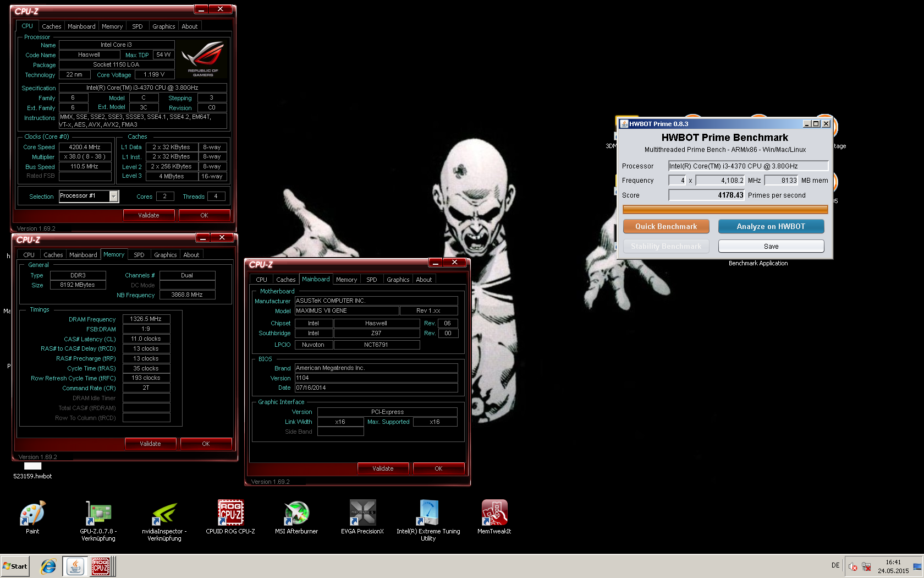The image size is (924, 578).
Task: Switch to Caches tab in top CPU-Z window
Action: [x=52, y=26]
